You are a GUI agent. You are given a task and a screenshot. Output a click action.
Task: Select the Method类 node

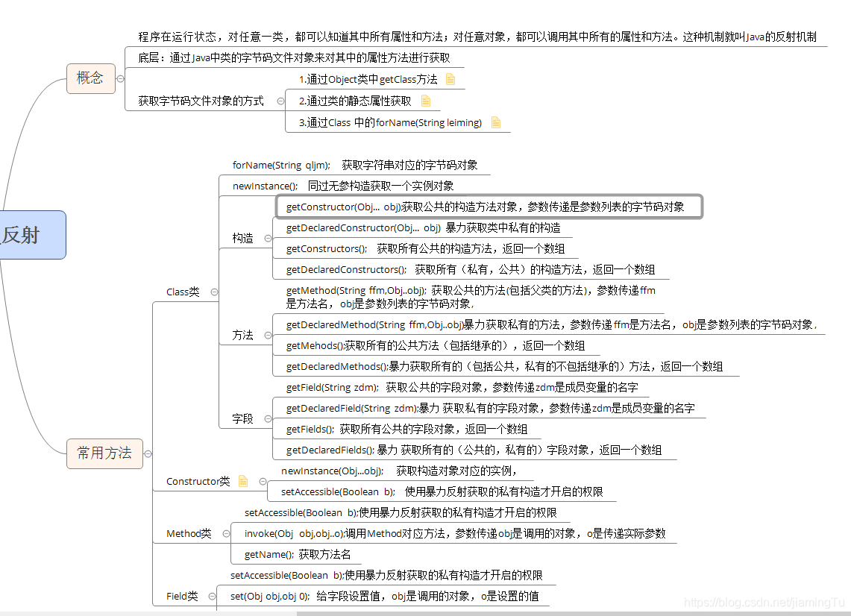tap(189, 533)
